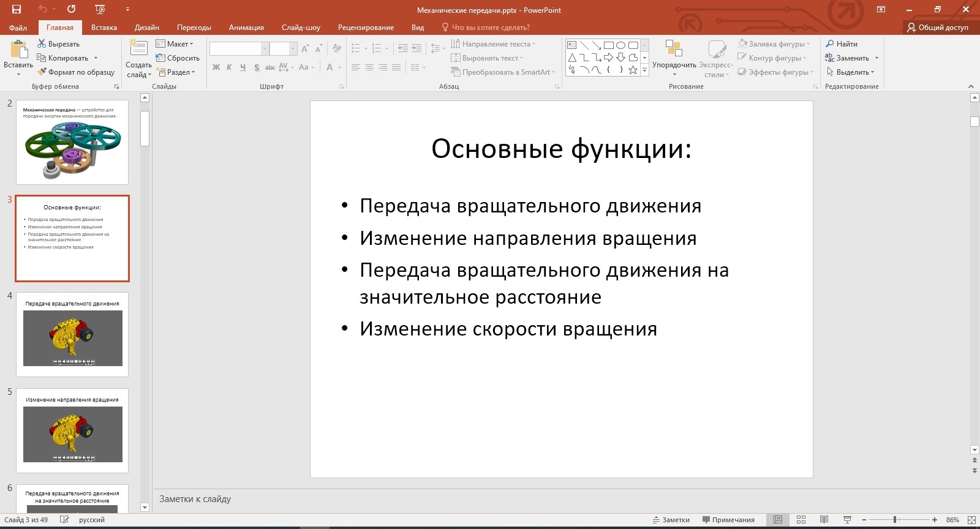Click the Share (Общий доступ) button
The image size is (980, 529).
click(x=938, y=28)
